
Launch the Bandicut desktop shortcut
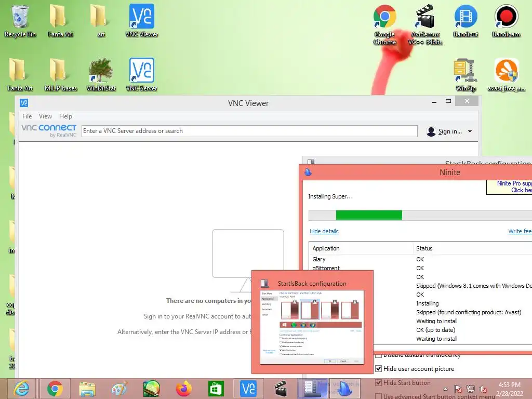(465, 20)
